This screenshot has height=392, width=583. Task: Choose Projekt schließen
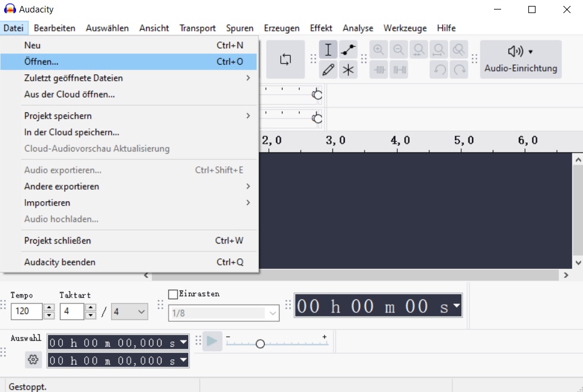click(129, 241)
